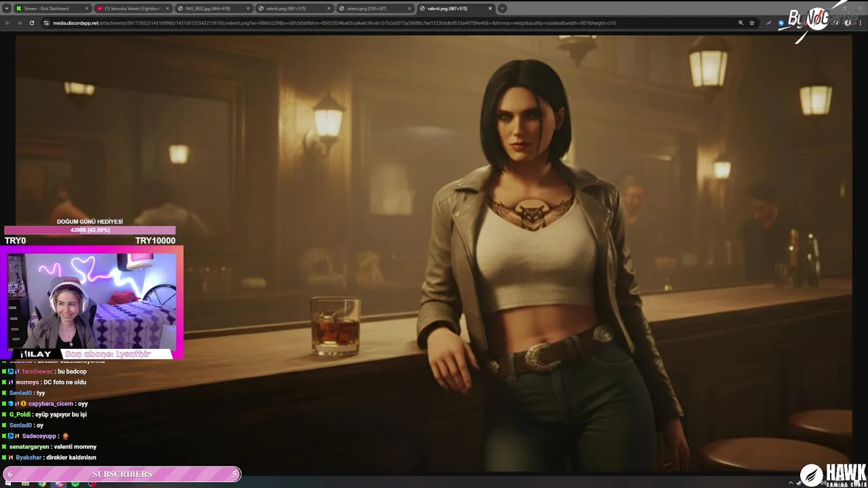Bookmark this page with the star
This screenshot has width=868, height=488.
pyautogui.click(x=751, y=23)
